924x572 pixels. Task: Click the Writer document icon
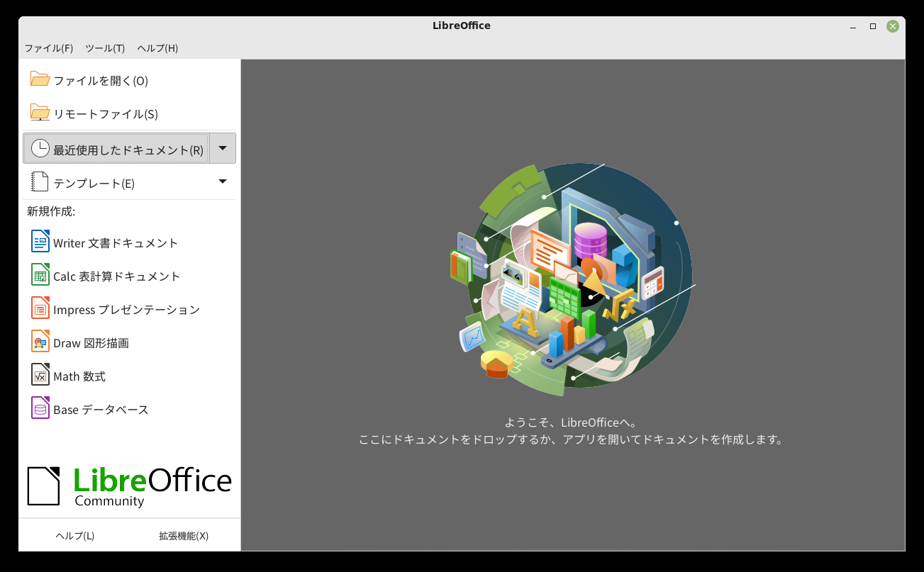40,242
